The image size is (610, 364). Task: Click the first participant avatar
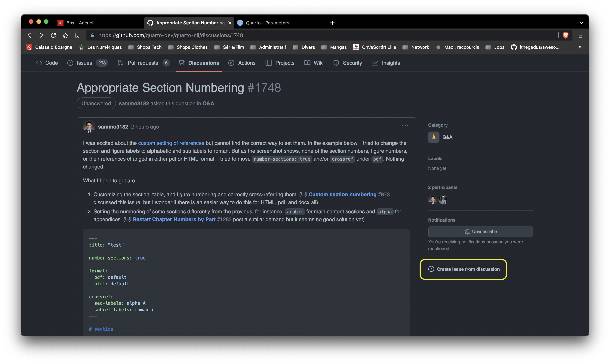(433, 200)
